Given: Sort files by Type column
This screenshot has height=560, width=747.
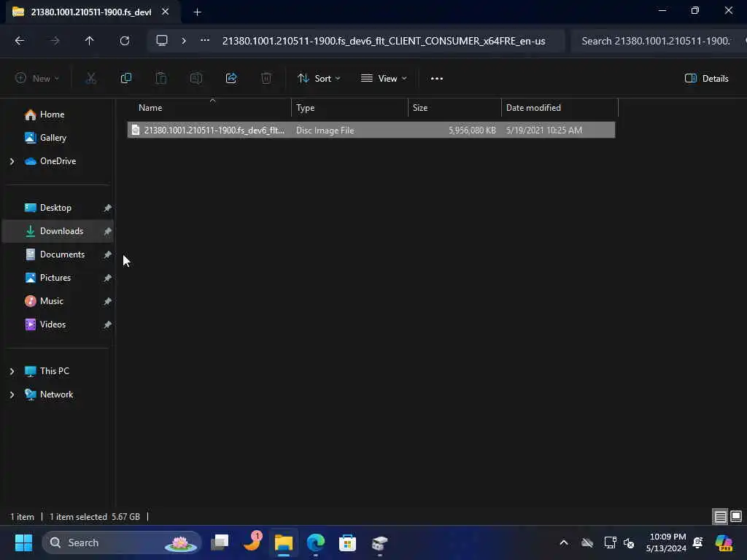Looking at the screenshot, I should [349, 108].
